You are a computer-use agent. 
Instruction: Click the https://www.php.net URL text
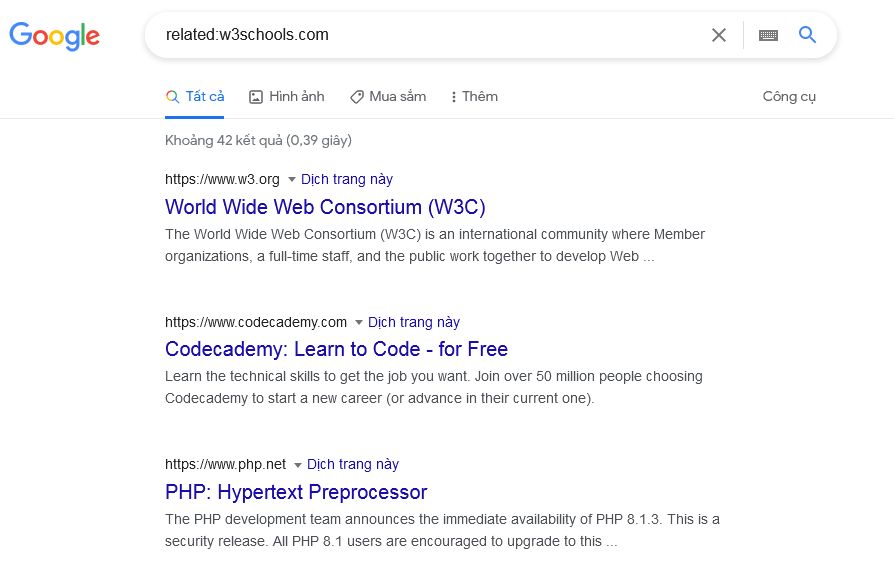225,464
